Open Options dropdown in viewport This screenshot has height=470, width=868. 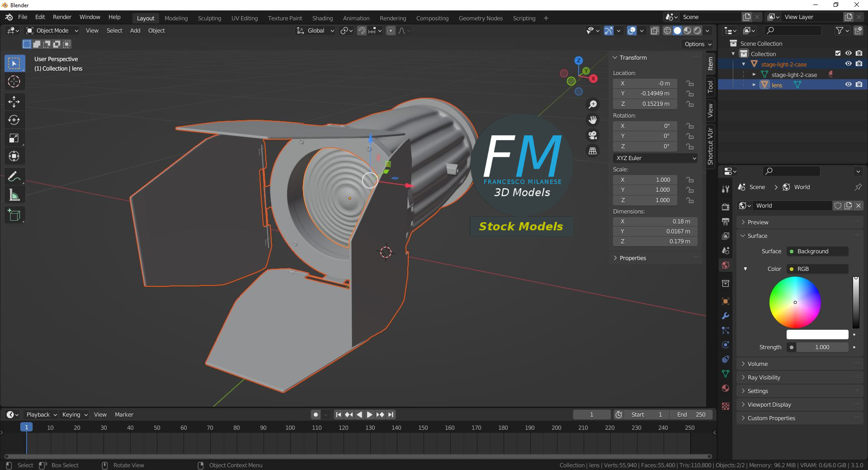tap(698, 44)
